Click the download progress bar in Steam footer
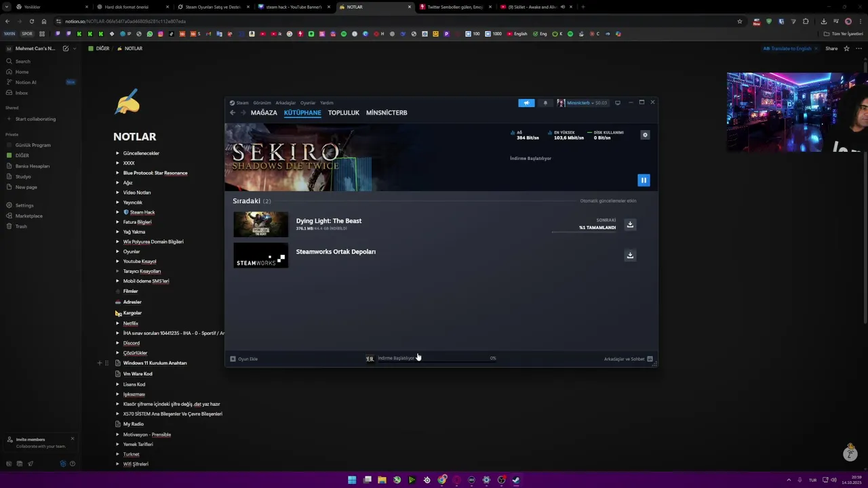 (x=437, y=362)
